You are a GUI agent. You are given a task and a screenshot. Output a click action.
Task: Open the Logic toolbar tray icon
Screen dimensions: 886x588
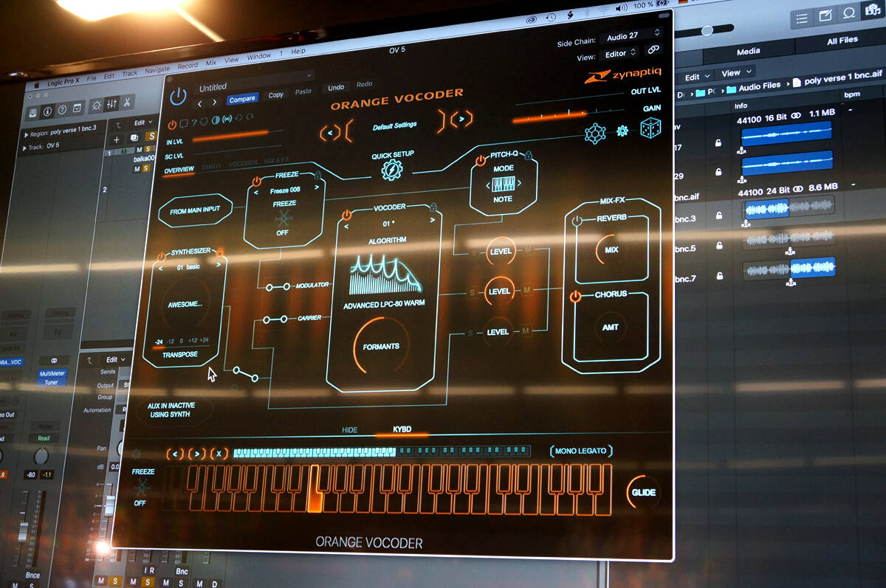(x=76, y=109)
